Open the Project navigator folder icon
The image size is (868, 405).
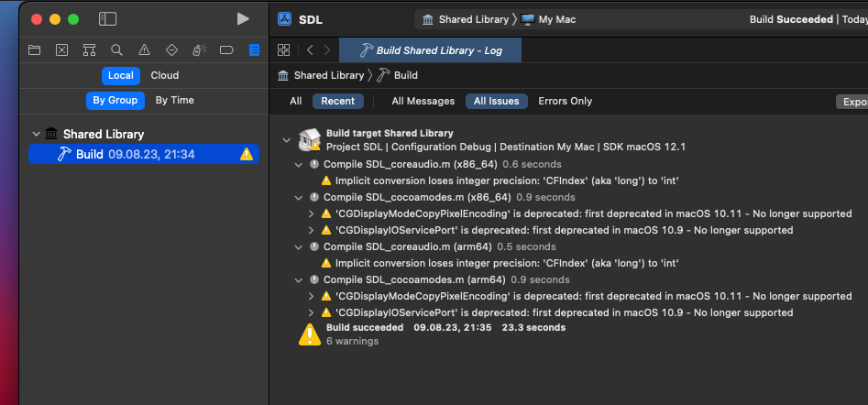tap(35, 50)
